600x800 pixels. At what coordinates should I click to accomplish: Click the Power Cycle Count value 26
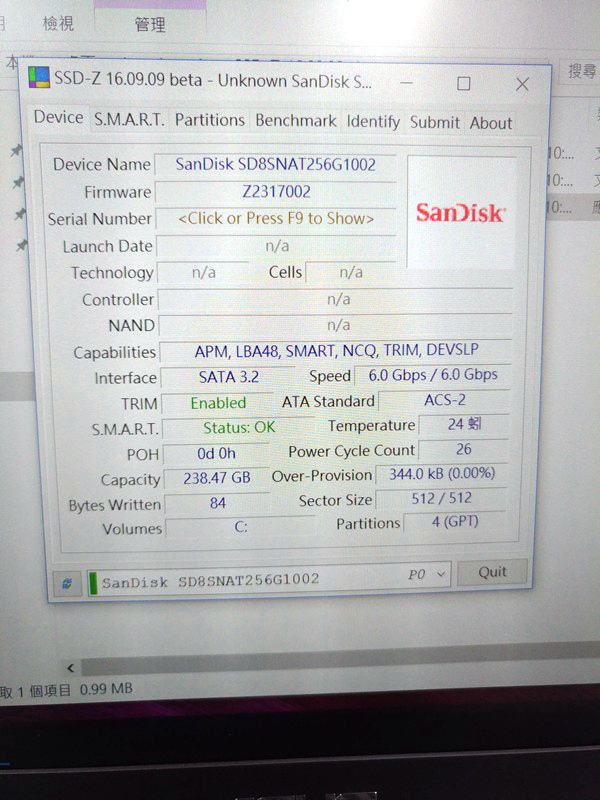point(463,449)
